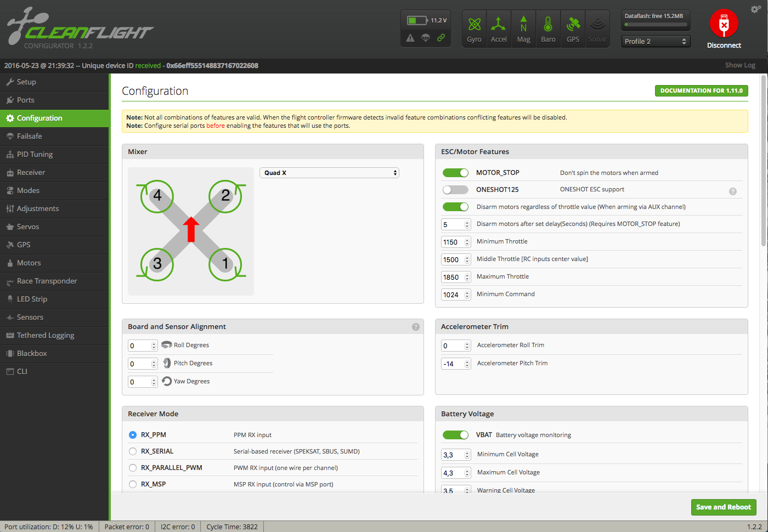Viewport: 768px width, 532px height.
Task: Open the Receiver tab
Action: [54, 172]
